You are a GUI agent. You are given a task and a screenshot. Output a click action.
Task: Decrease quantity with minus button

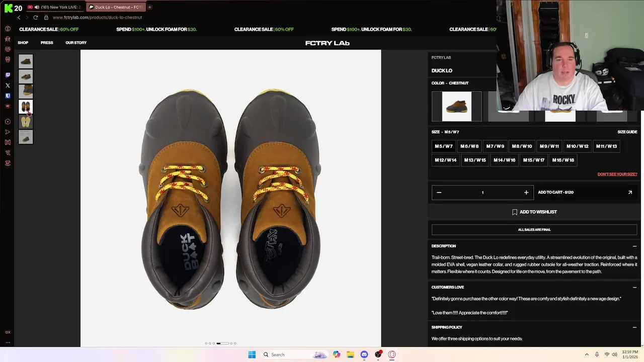tap(439, 192)
